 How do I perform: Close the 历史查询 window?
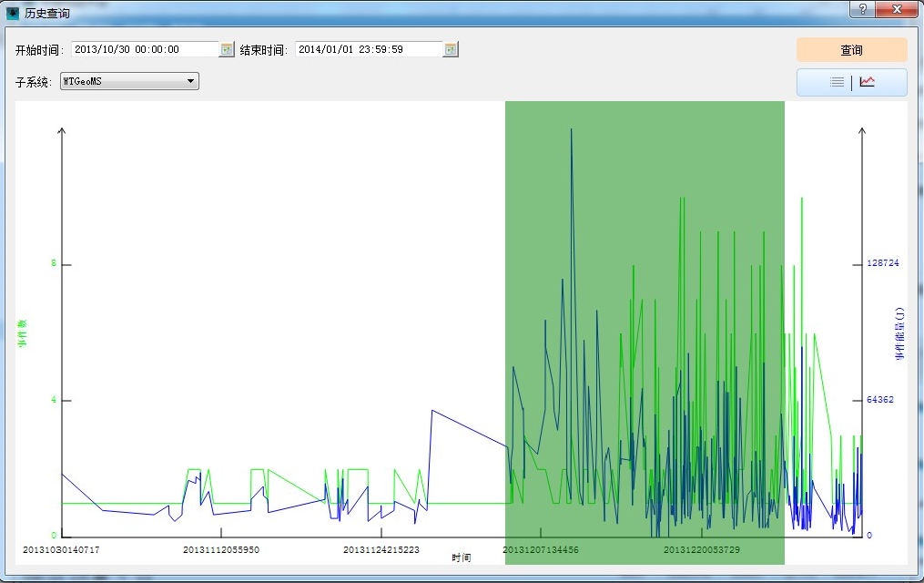tap(896, 9)
